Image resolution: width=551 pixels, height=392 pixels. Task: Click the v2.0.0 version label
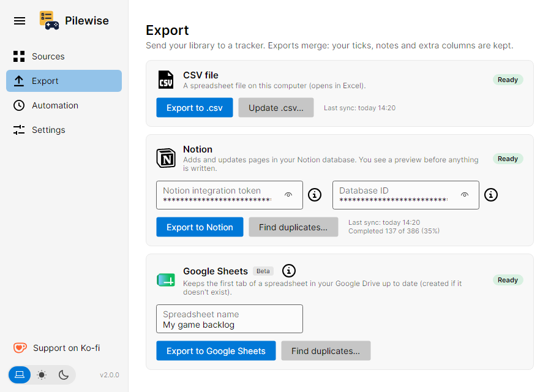110,375
